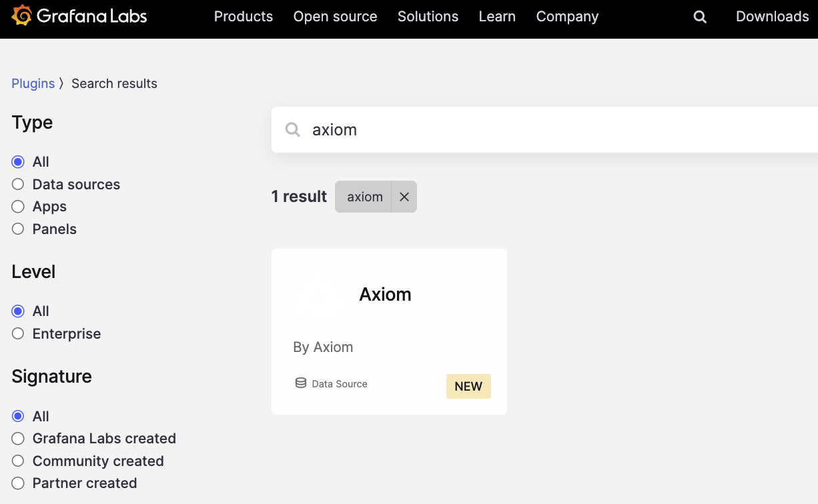Click the Level filter heading
Image resolution: width=818 pixels, height=504 pixels.
pos(33,272)
